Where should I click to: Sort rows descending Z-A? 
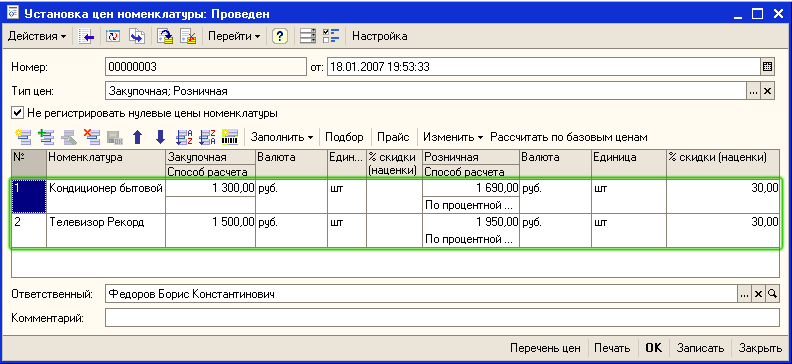point(207,136)
